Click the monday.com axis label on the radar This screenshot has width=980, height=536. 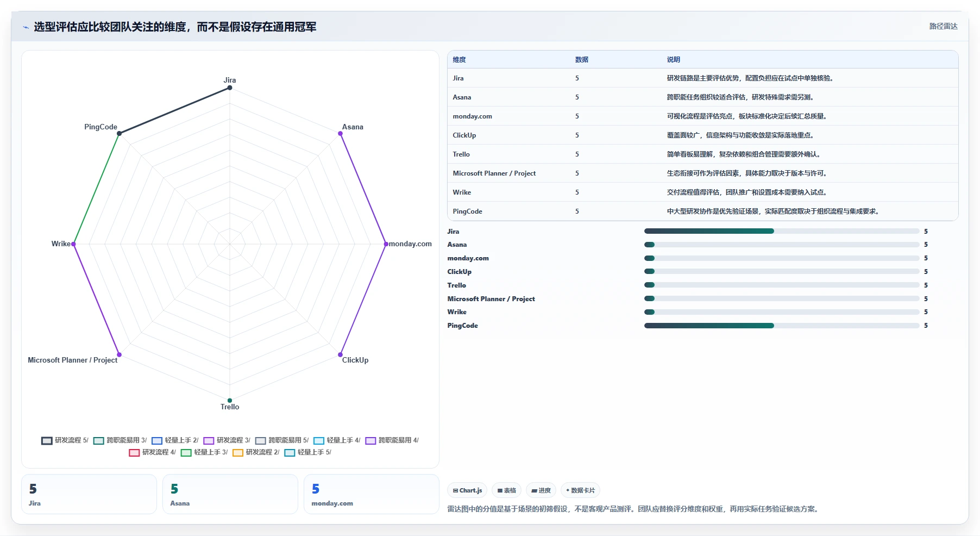[x=410, y=244]
